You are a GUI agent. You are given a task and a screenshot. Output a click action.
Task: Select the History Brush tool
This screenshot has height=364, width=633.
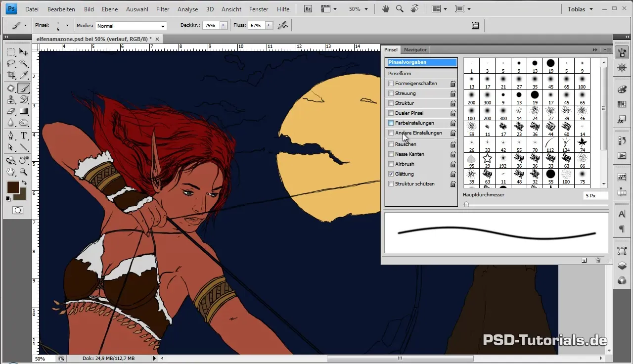click(x=23, y=100)
